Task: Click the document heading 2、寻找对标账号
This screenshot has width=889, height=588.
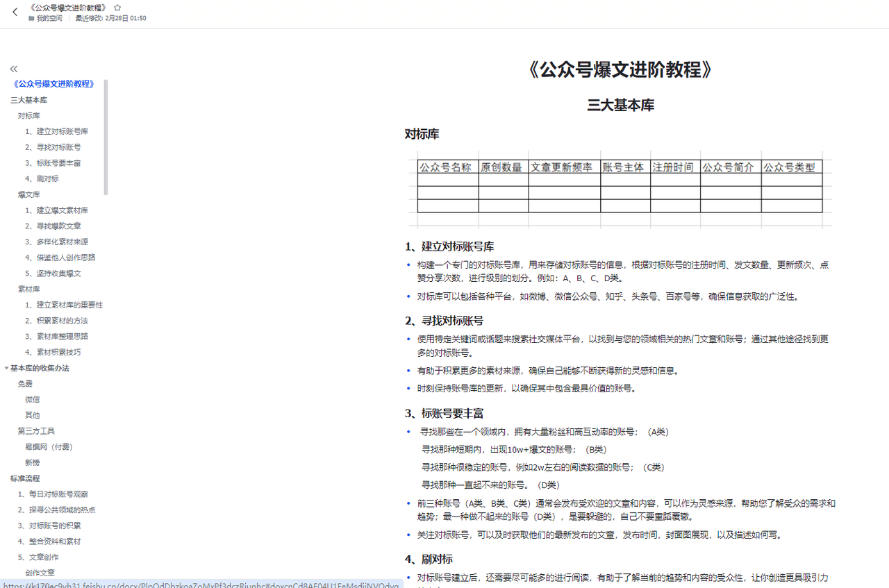Action: click(x=444, y=320)
